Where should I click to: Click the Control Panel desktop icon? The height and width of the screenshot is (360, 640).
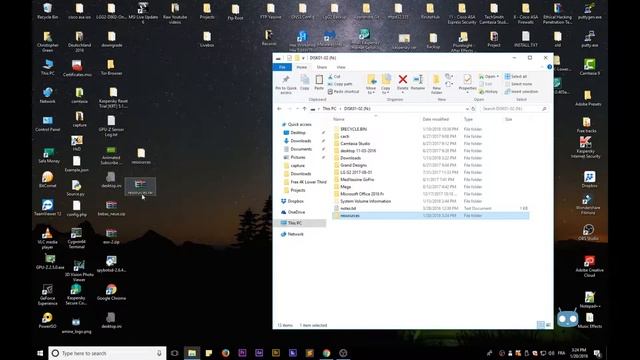click(x=47, y=123)
